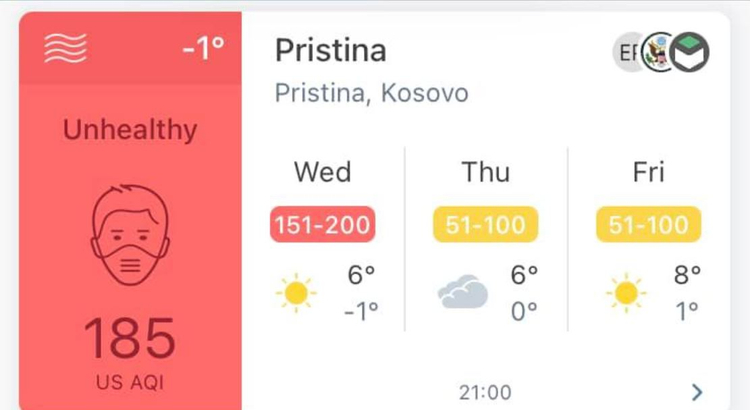Click Friday's yellow 51-100 AQI badge
Image resolution: width=750 pixels, height=410 pixels.
(649, 224)
